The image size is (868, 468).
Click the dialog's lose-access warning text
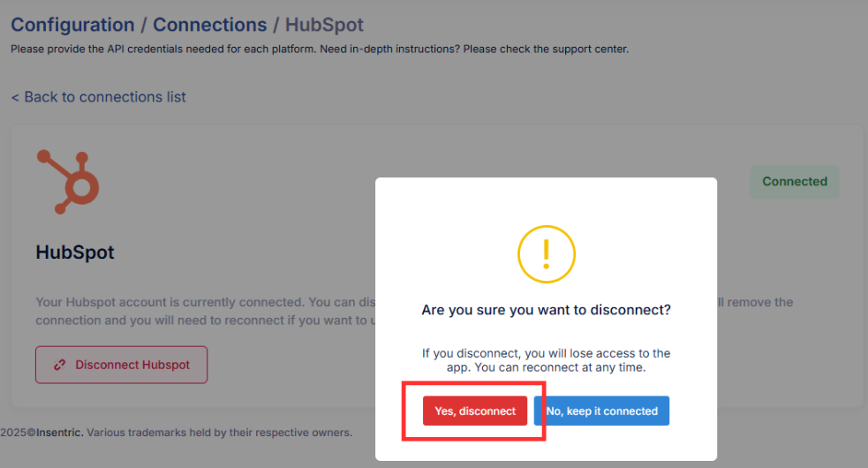click(546, 359)
